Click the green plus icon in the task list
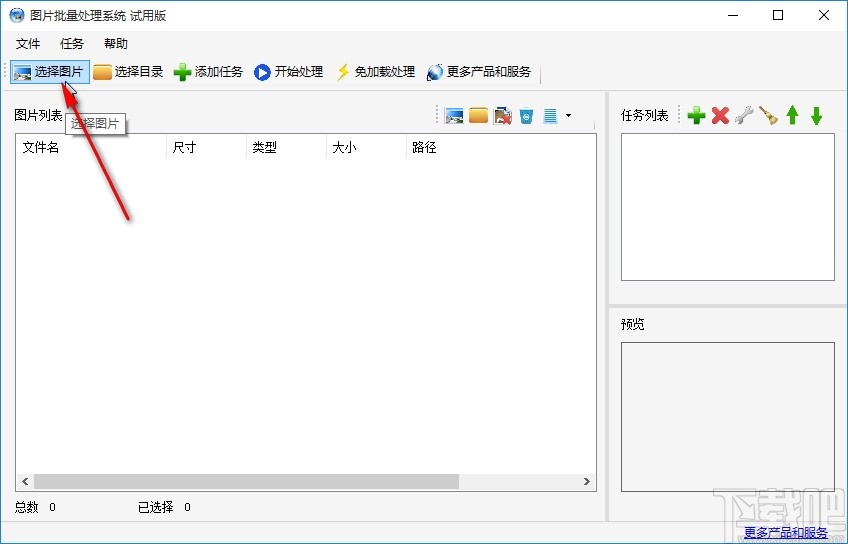 click(x=697, y=115)
